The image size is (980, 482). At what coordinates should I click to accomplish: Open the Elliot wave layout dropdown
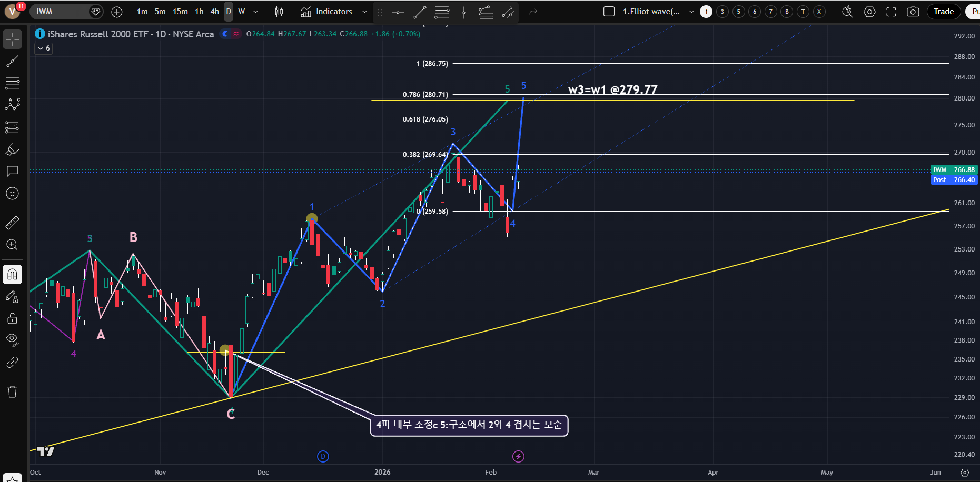click(x=691, y=12)
